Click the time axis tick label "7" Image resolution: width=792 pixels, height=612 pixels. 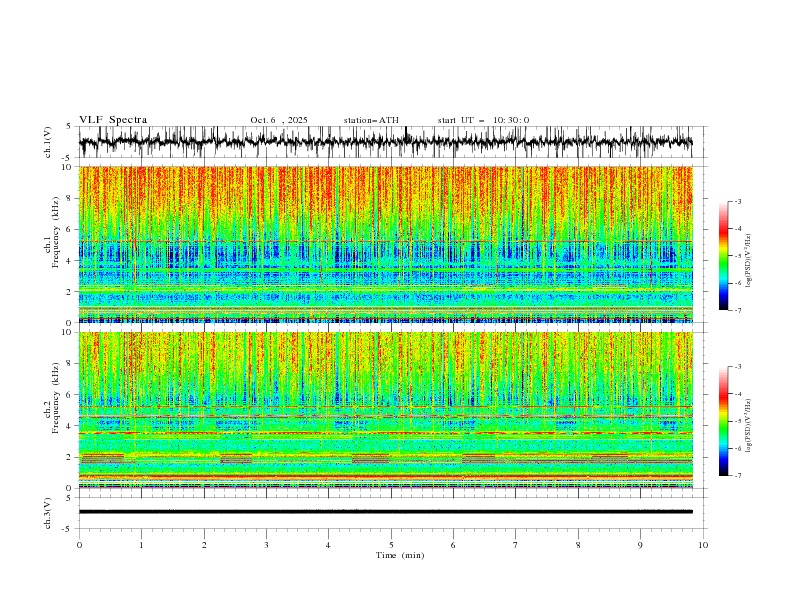[516, 545]
